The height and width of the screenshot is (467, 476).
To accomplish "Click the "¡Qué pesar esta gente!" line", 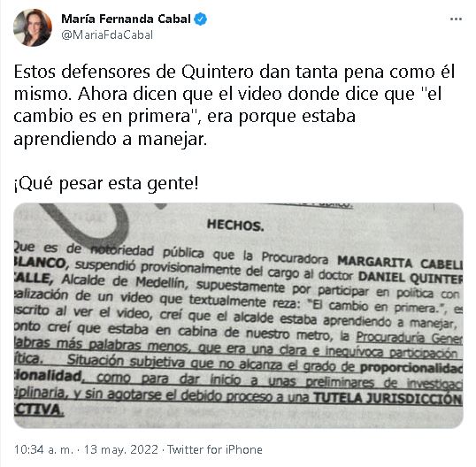I will 106,184.
